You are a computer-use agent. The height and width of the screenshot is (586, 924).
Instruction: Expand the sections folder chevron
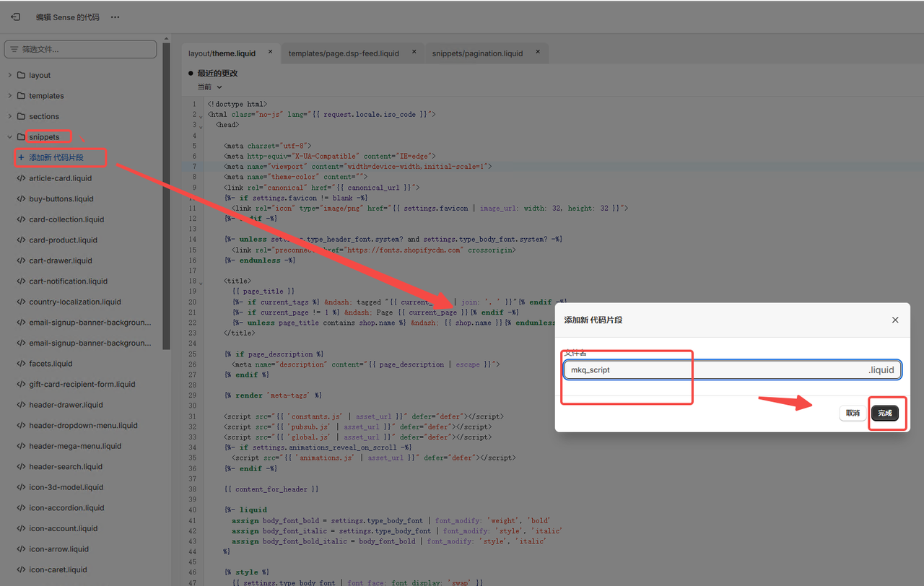(9, 116)
